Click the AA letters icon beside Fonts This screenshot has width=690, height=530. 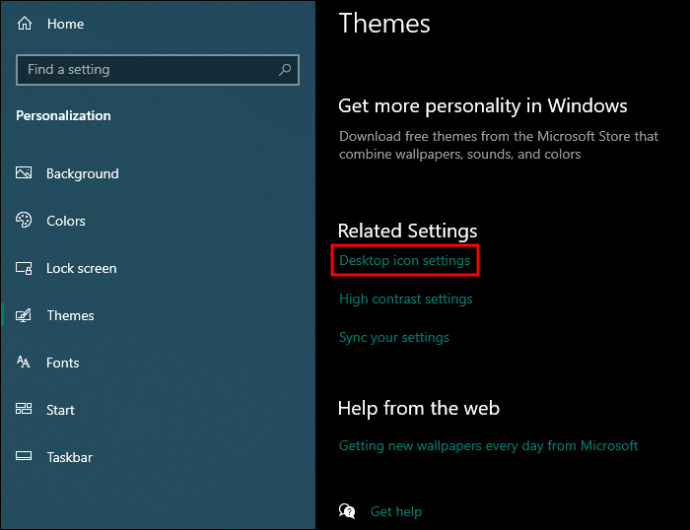click(x=23, y=362)
